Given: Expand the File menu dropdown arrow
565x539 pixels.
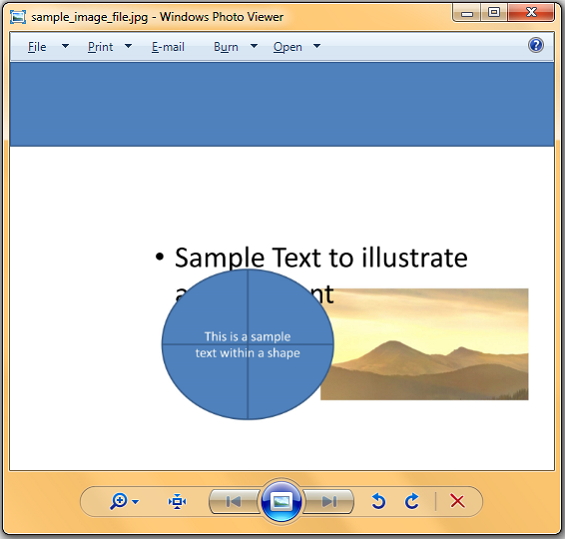Looking at the screenshot, I should [x=65, y=46].
